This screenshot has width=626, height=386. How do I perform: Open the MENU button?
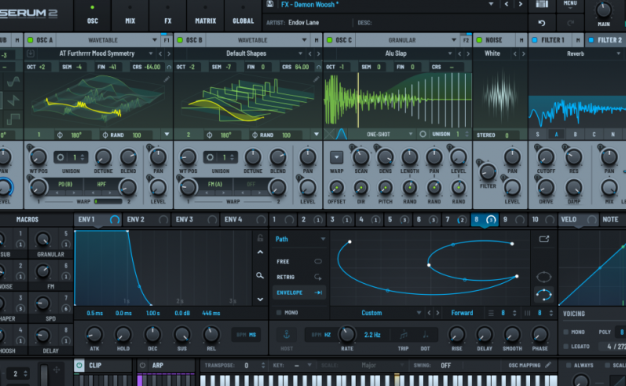coord(570,4)
